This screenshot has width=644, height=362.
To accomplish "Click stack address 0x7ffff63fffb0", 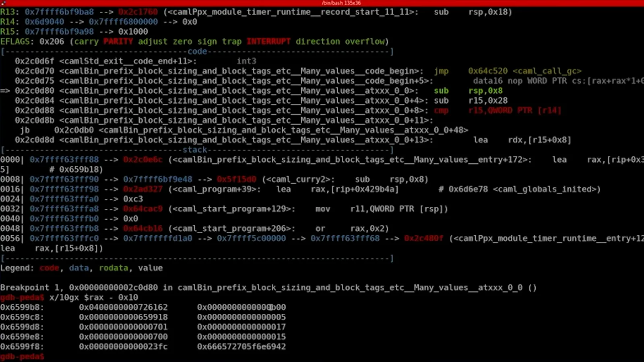I will click(64, 219).
